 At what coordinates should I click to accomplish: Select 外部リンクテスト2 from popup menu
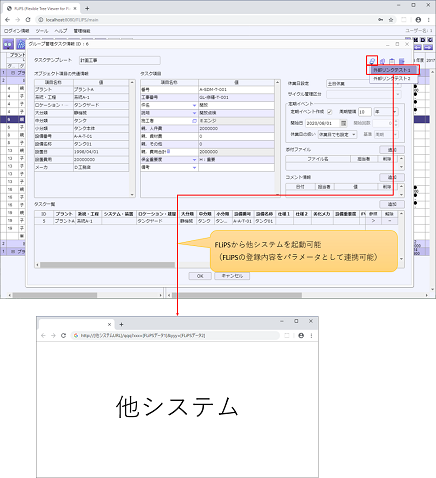393,79
